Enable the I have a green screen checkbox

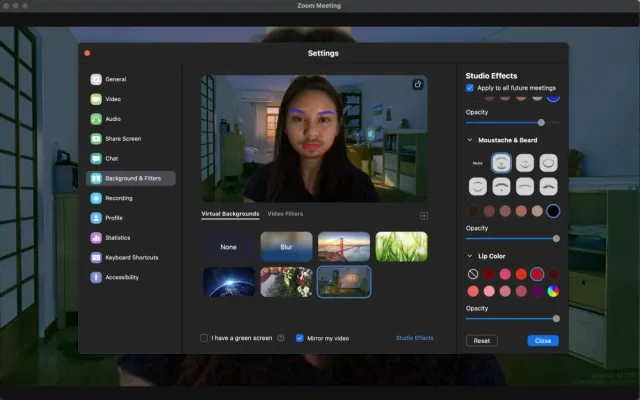coord(205,338)
